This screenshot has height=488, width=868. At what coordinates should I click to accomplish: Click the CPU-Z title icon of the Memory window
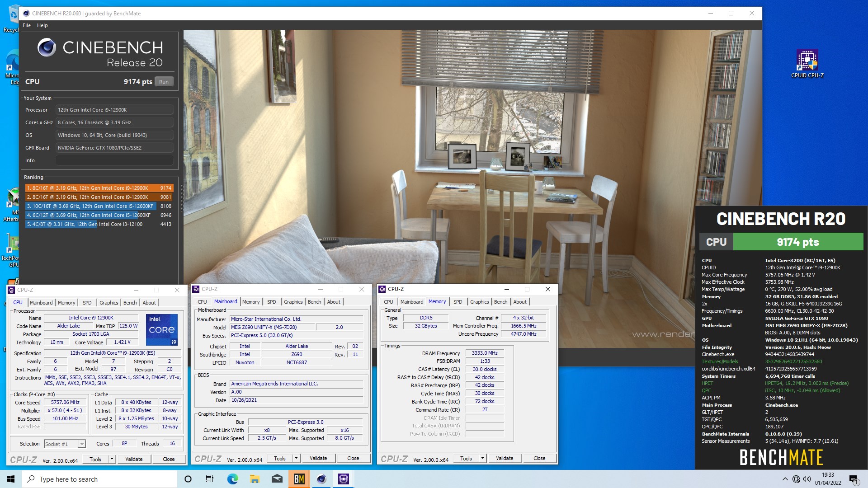click(382, 289)
